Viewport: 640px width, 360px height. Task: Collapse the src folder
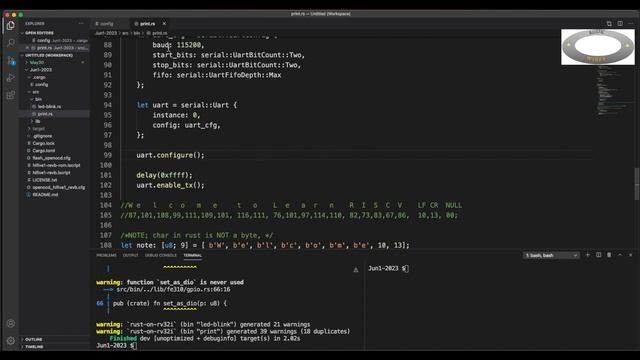pyautogui.click(x=36, y=92)
